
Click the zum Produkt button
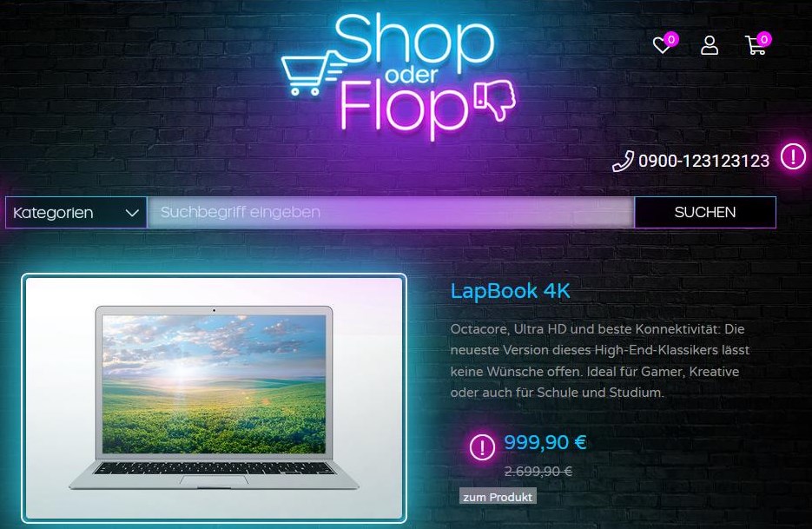point(498,497)
